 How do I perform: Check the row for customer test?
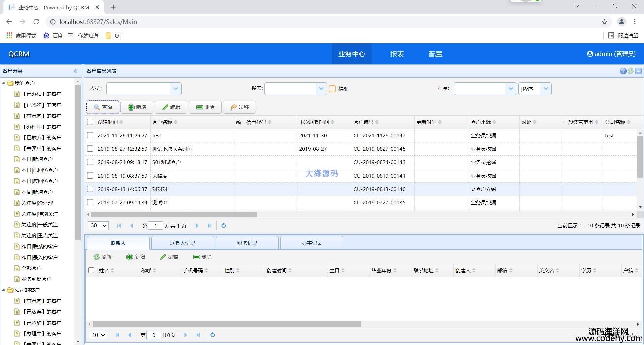(x=90, y=135)
